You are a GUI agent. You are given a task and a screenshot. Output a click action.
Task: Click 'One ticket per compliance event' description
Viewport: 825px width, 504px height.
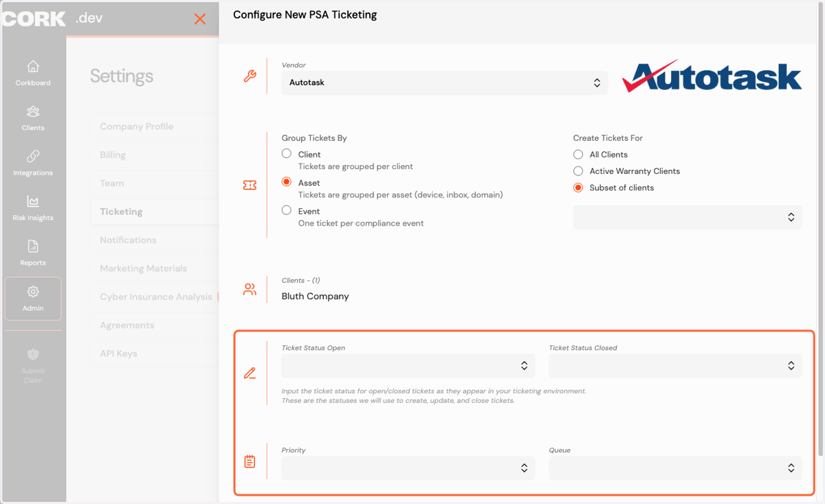[x=361, y=223]
